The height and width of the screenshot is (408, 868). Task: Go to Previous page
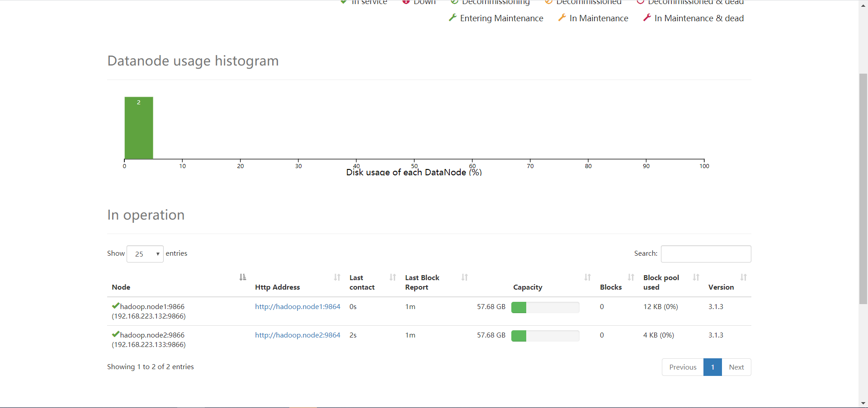683,367
